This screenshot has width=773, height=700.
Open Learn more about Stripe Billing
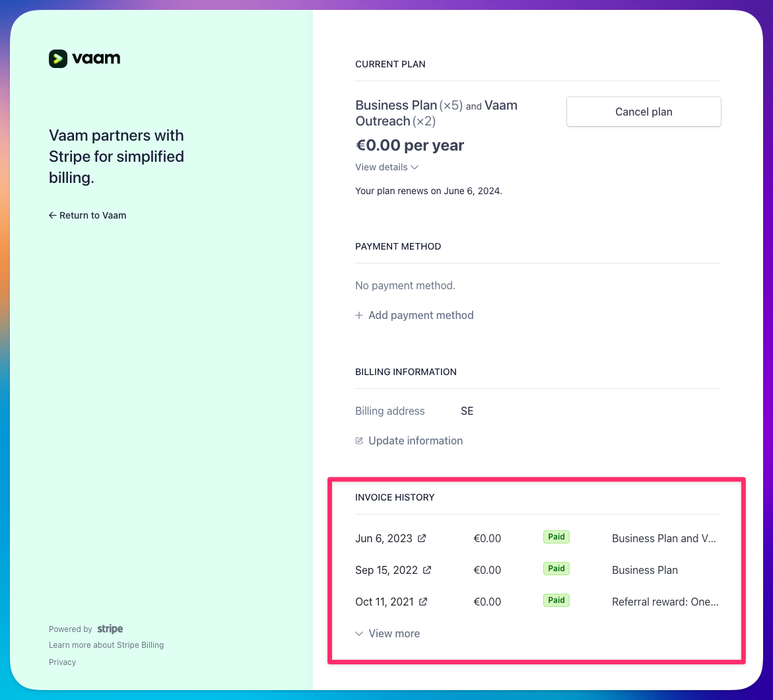[106, 645]
